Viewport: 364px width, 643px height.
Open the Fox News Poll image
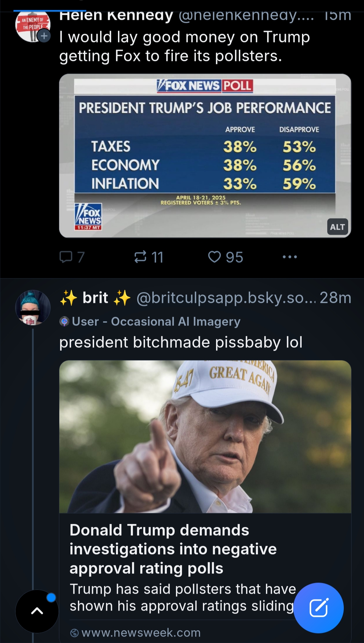(x=205, y=156)
